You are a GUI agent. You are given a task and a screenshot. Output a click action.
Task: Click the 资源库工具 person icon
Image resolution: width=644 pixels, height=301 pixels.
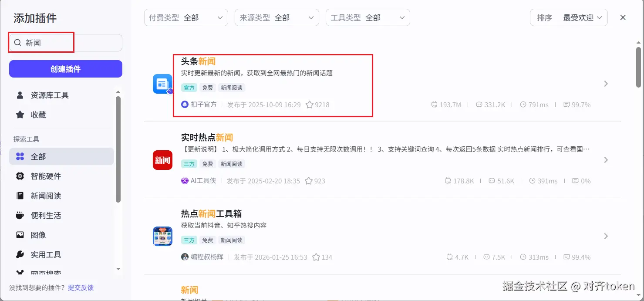tap(20, 95)
